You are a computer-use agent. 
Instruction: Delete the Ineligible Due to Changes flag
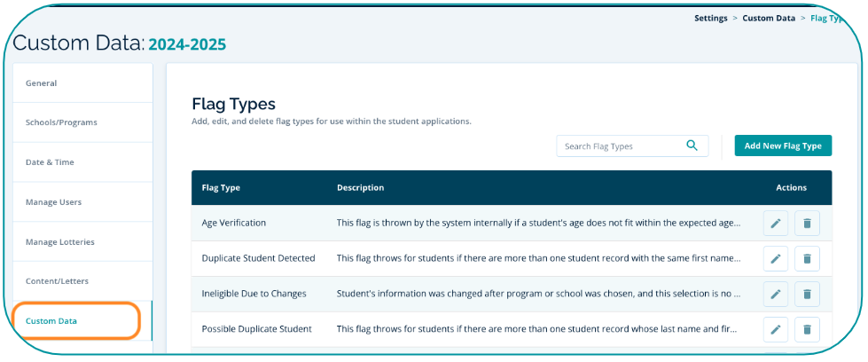[x=807, y=294]
